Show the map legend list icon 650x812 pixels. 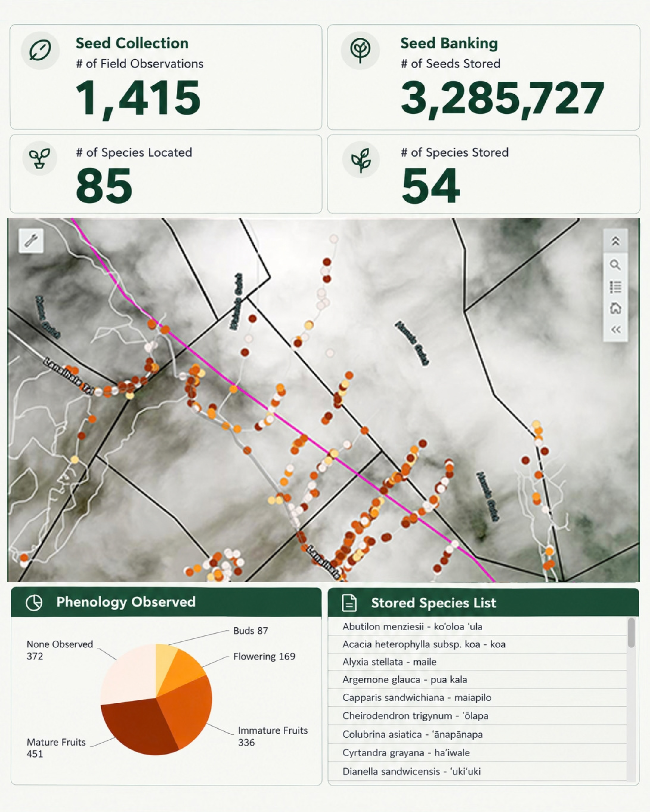[x=615, y=287]
